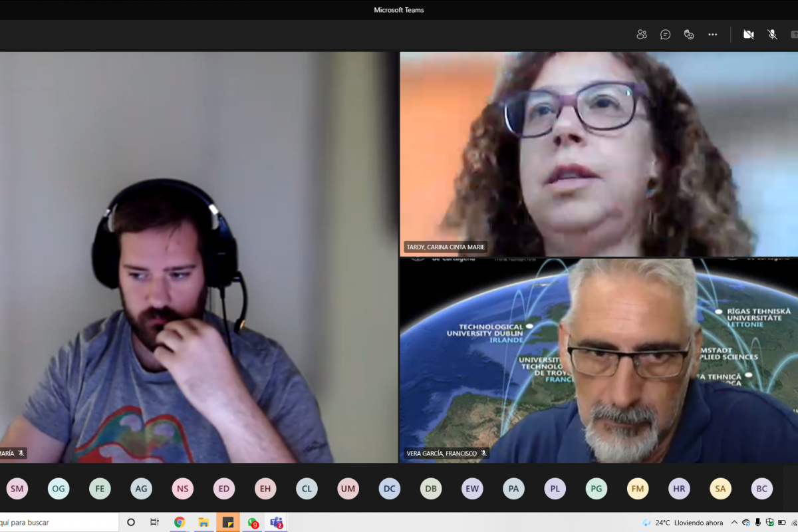Select the large video of man with headset
The image size is (798, 532).
click(x=199, y=257)
